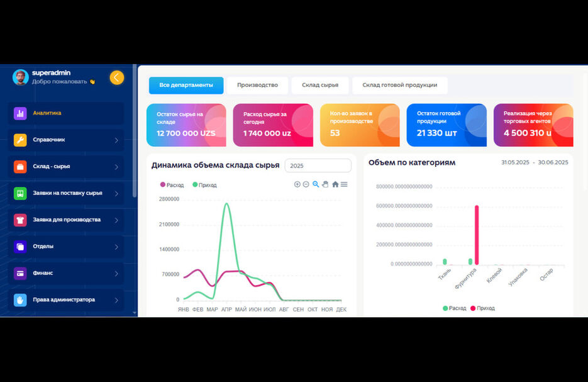Viewport: 588px width, 382px height.
Task: Open the Остаток готовой продукции card
Action: [447, 125]
